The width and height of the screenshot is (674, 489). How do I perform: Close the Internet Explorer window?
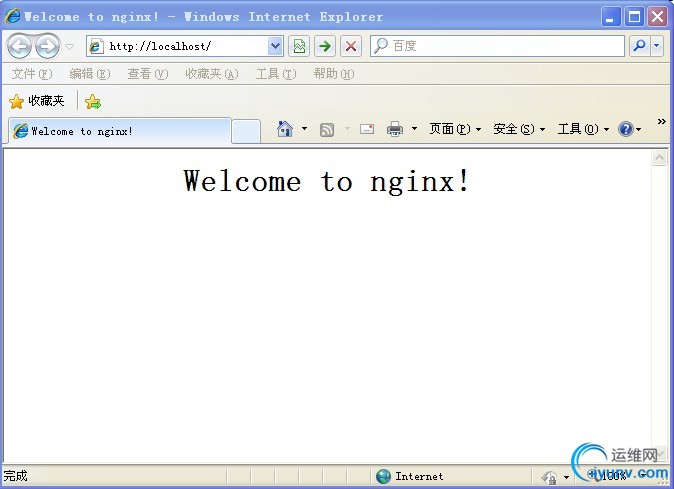pyautogui.click(x=658, y=17)
